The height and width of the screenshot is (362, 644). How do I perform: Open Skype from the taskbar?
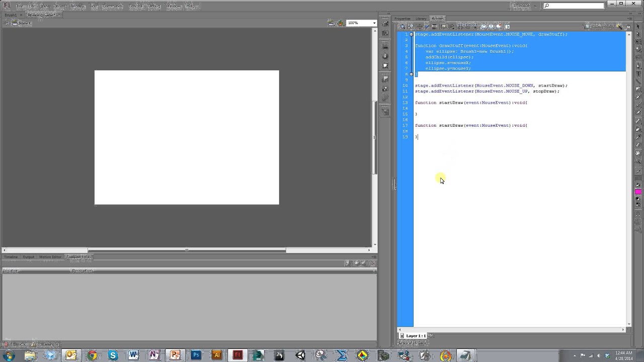pyautogui.click(x=113, y=355)
